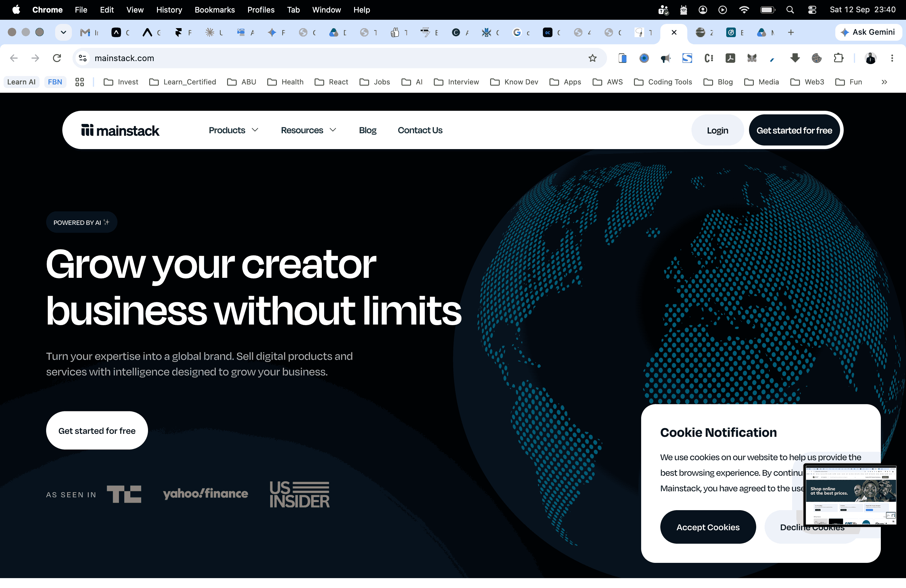Click the battery status icon
906x588 pixels.
768,10
